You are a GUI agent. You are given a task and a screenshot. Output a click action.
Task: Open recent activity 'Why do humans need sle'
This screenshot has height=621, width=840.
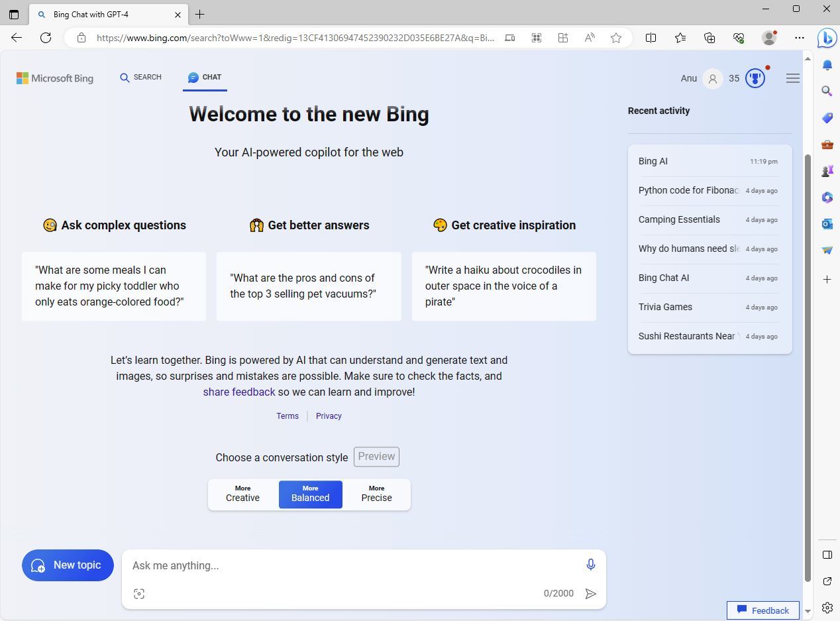[x=708, y=249]
